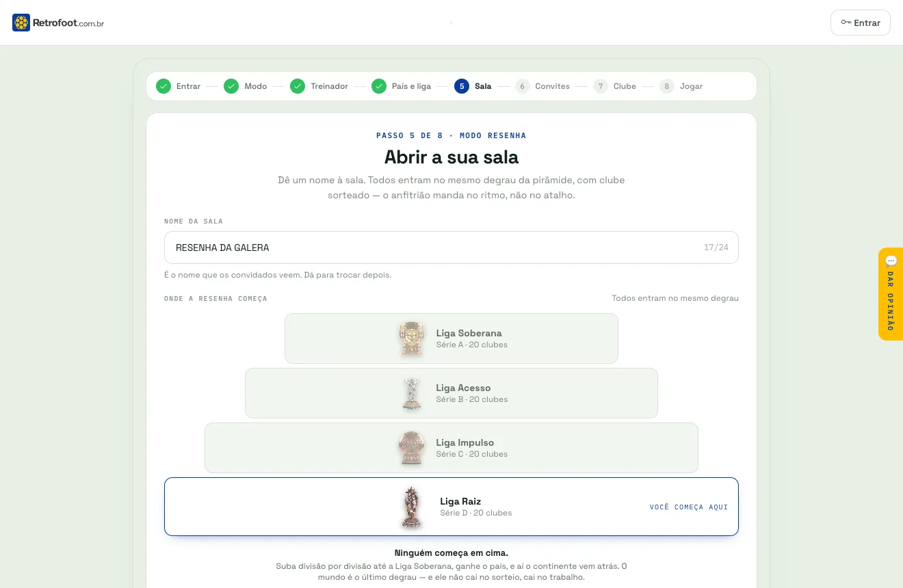Click the step 5 Sala number badge

462,86
